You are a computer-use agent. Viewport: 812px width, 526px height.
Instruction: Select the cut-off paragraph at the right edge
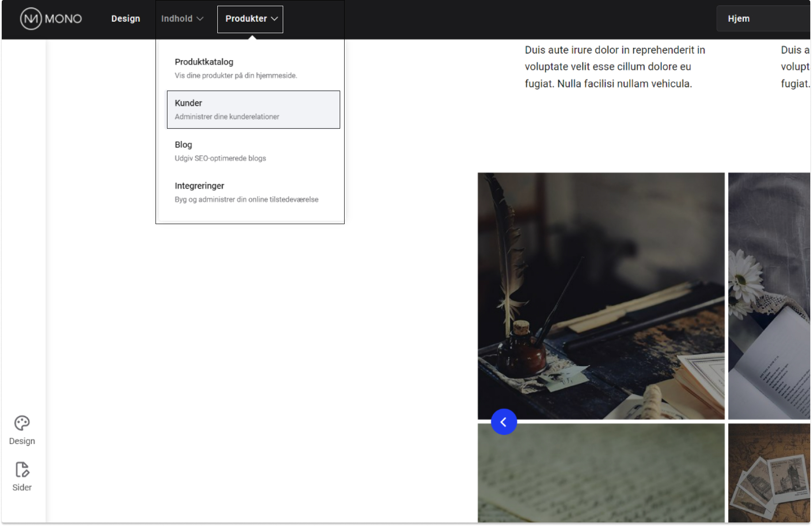pyautogui.click(x=795, y=67)
